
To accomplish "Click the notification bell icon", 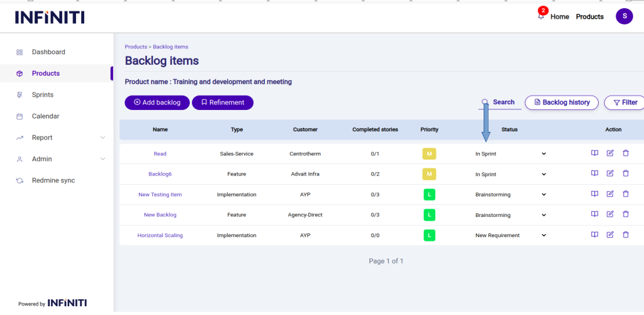I will pos(541,16).
